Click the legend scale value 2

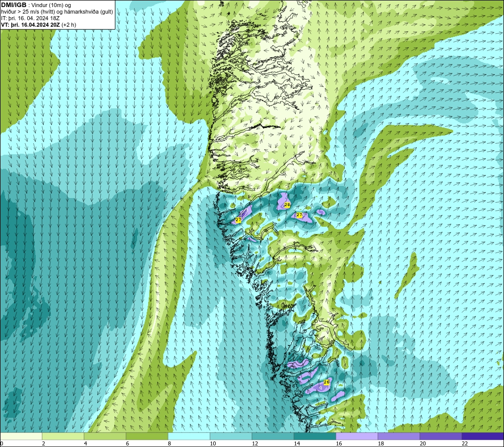click(x=43, y=443)
